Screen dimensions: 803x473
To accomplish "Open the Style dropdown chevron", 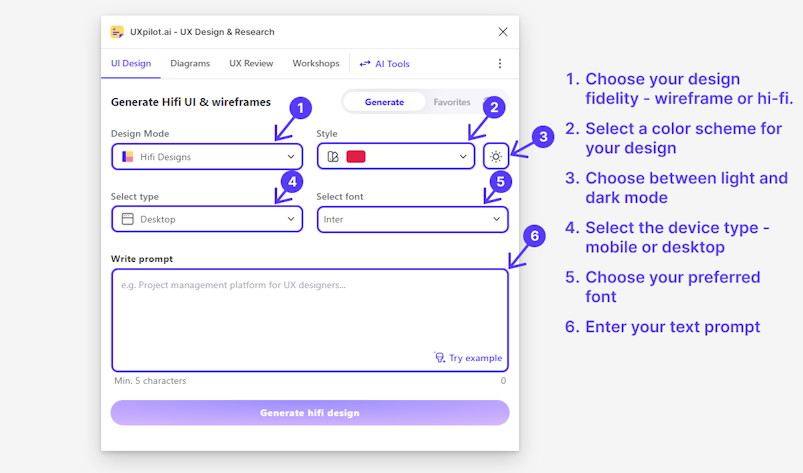I will [463, 157].
